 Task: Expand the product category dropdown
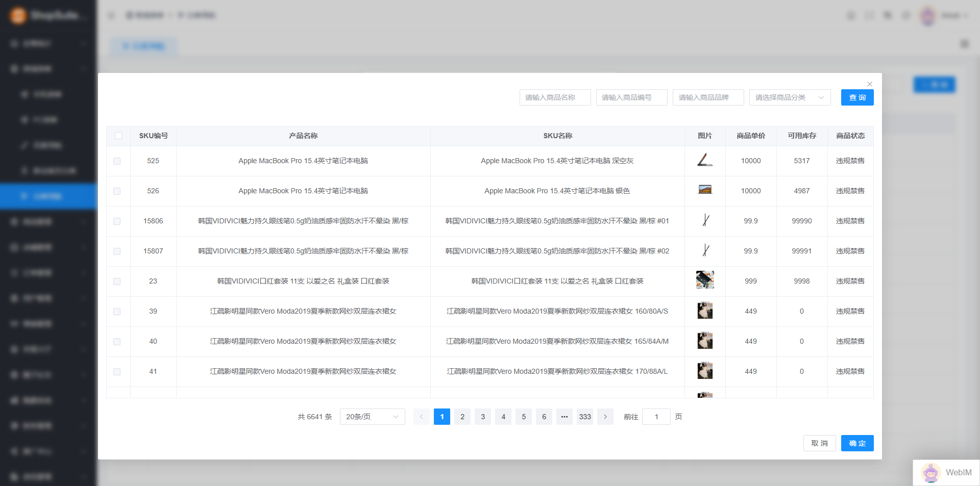790,97
